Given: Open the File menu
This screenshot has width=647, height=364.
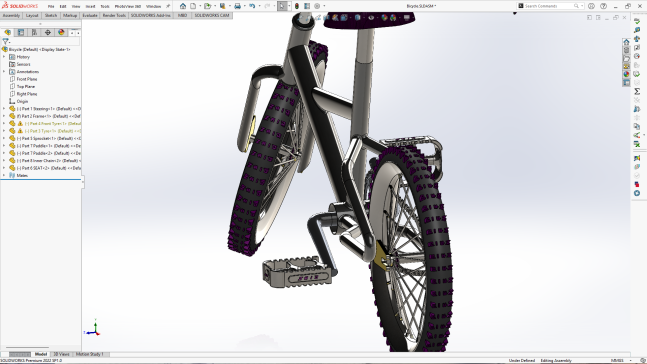Looking at the screenshot, I should point(51,6).
